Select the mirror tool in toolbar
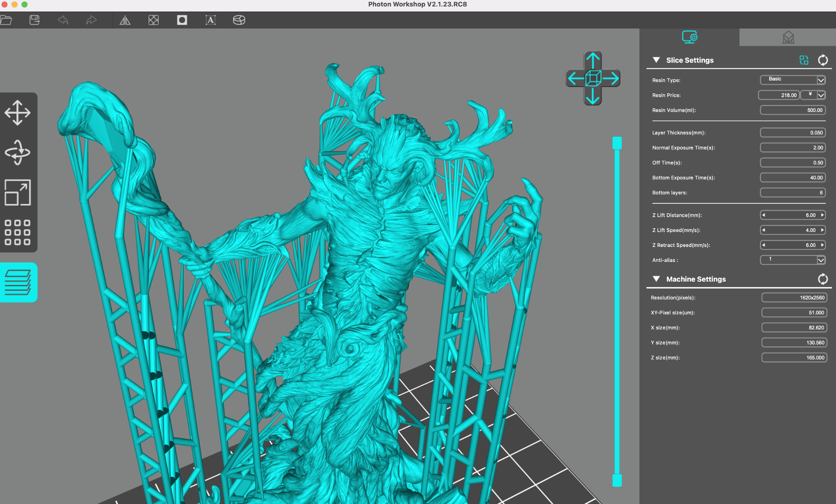Screen dimensions: 836x504 (x=125, y=20)
